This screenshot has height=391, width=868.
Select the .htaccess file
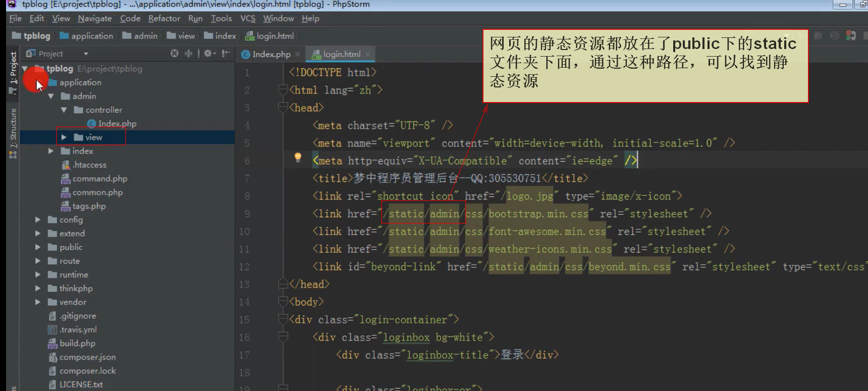[84, 165]
